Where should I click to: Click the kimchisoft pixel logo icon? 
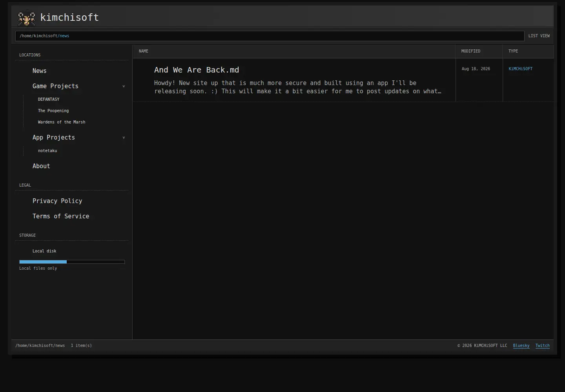pyautogui.click(x=27, y=18)
